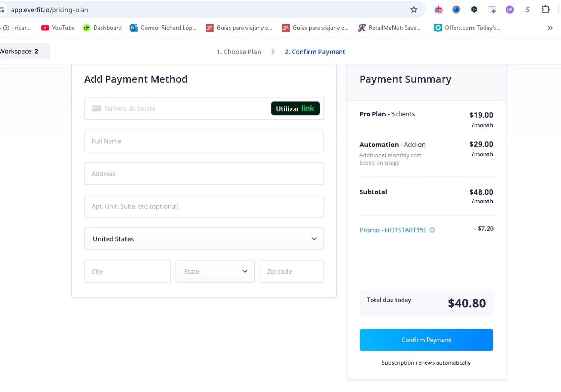Click the Address input field
The height and width of the screenshot is (392, 561).
[204, 173]
